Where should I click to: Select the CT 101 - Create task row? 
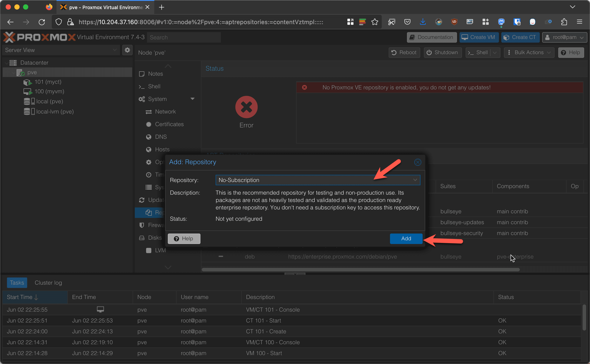292,331
